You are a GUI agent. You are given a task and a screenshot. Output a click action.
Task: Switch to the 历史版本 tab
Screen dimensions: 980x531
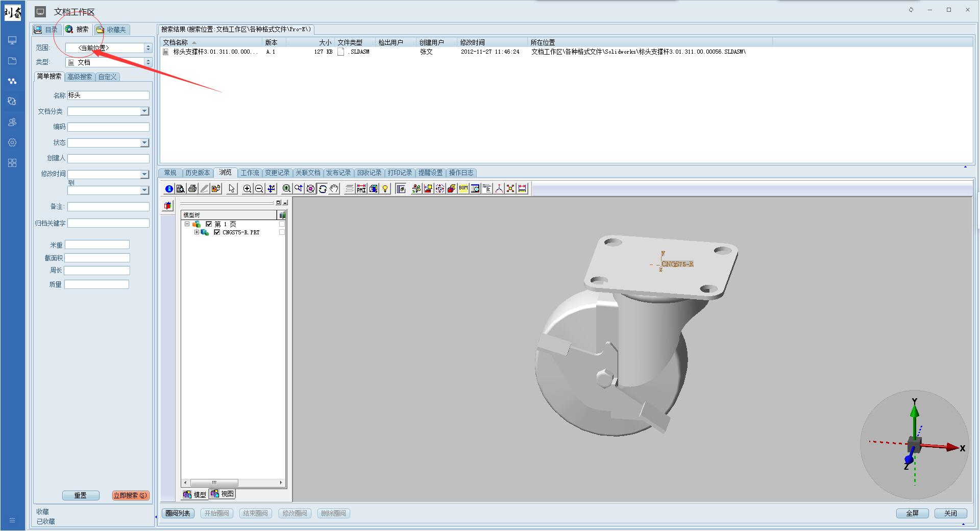tap(198, 173)
